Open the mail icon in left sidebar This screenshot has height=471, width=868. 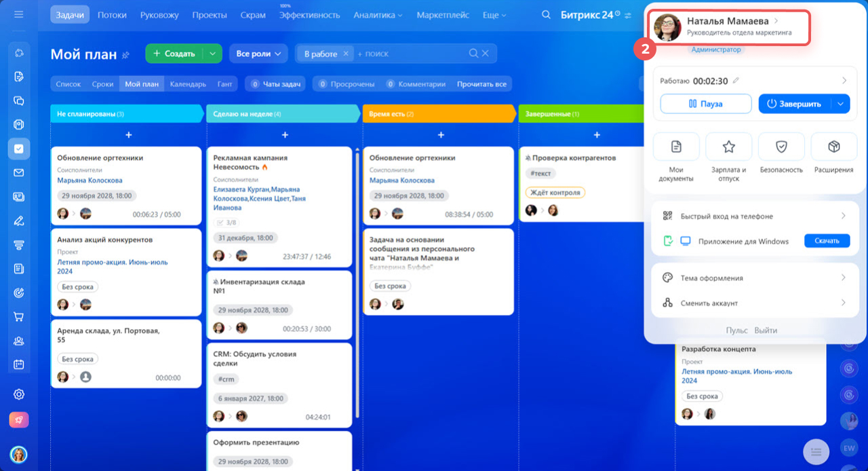19,172
